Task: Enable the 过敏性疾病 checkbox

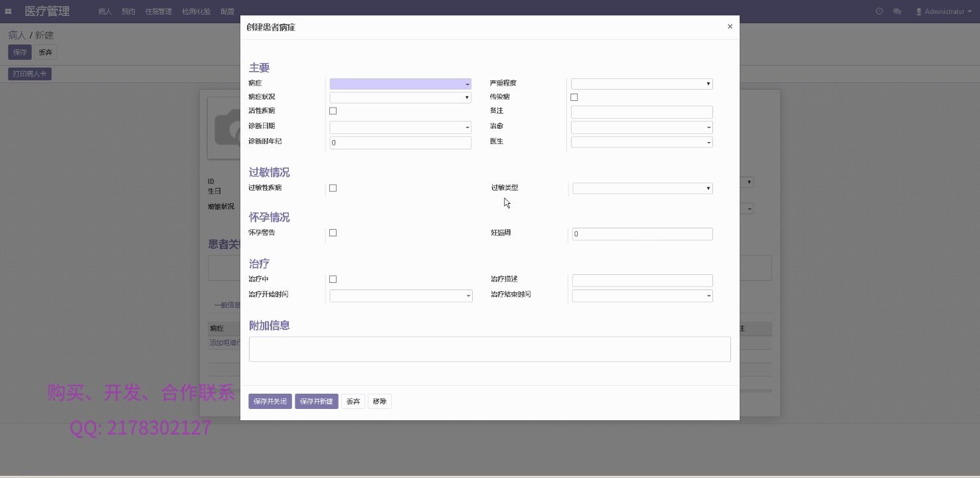Action: pos(333,188)
